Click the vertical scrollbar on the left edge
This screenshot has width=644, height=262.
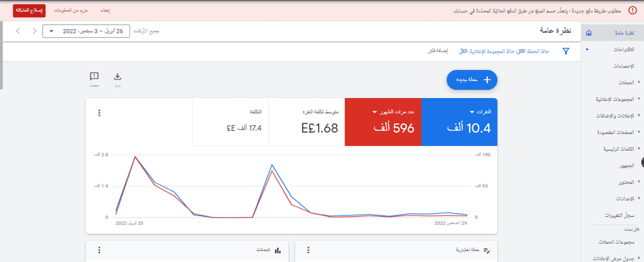pyautogui.click(x=1, y=55)
